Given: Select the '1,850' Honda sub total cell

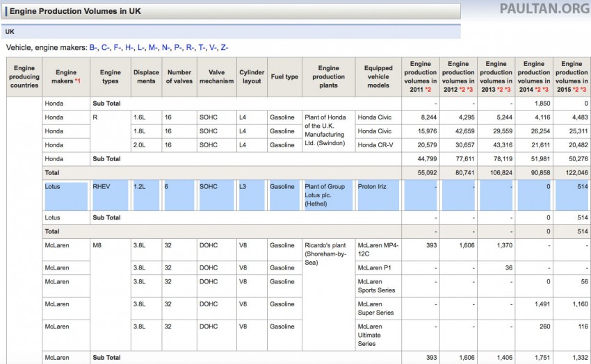Looking at the screenshot, I should [534, 104].
